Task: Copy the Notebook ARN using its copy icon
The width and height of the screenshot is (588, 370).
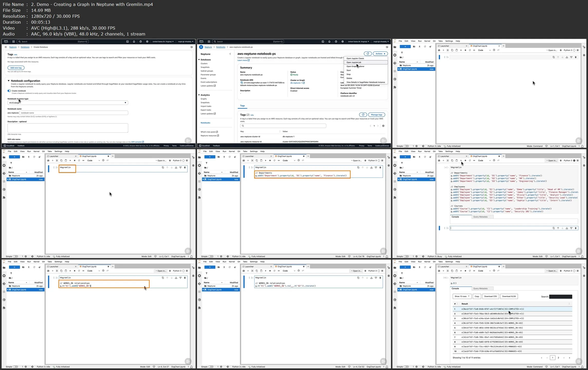Action: tap(242, 83)
